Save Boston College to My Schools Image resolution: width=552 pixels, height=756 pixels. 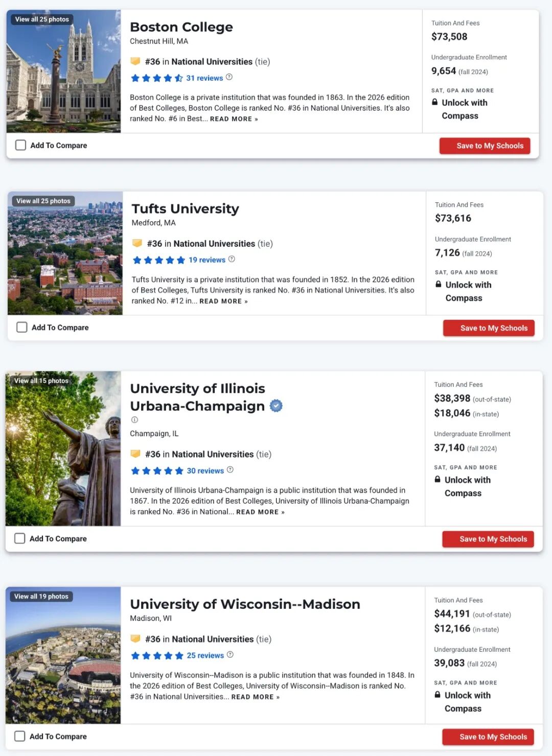pos(485,146)
